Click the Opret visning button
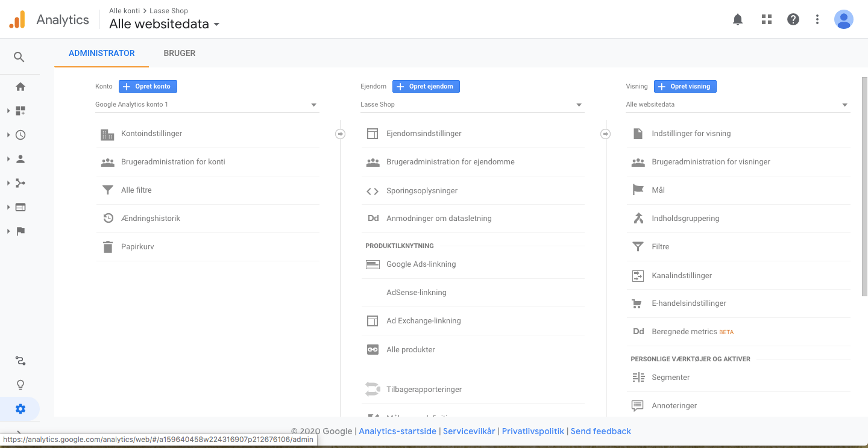868x448 pixels. click(685, 87)
